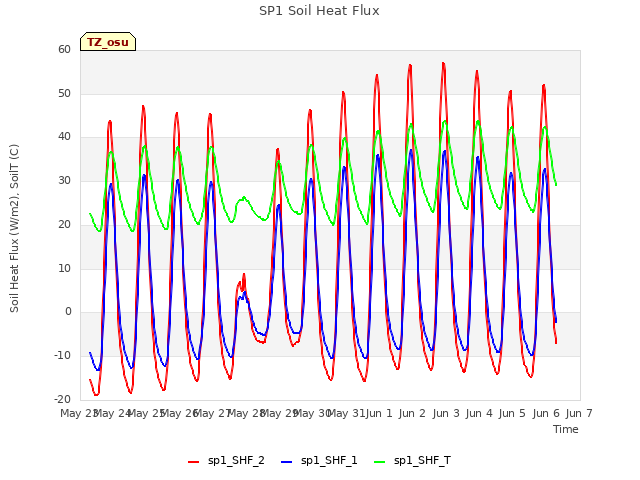Click the May 31 x-axis tick label

(346, 413)
